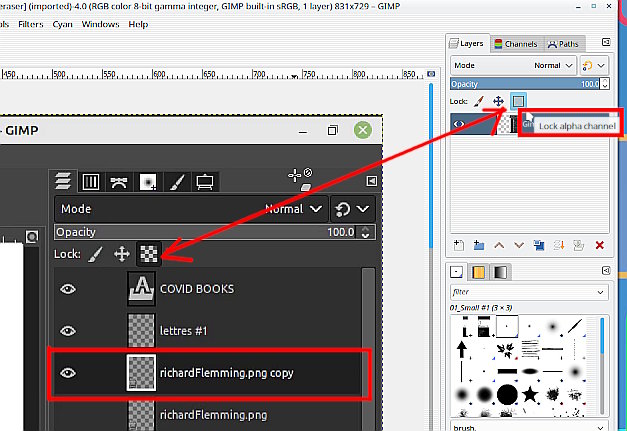Open Mode Normal dropdown in dark GIMP window
This screenshot has height=431, width=627.
point(191,209)
